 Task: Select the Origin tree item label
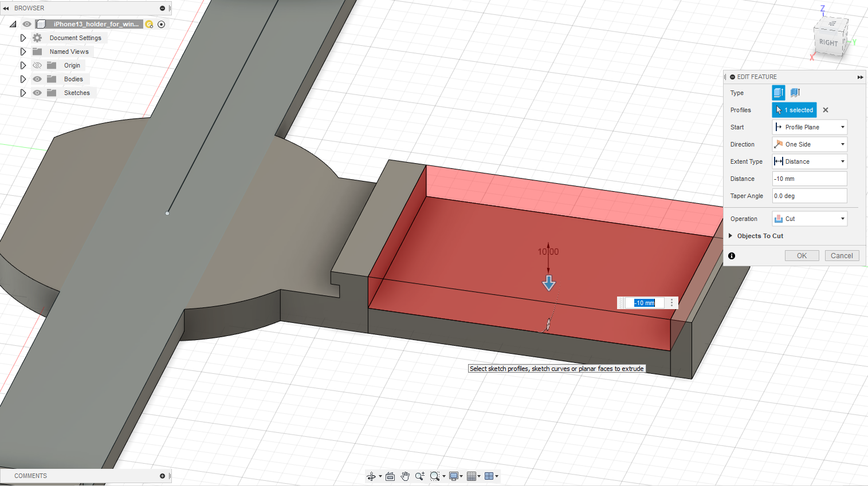[72, 65]
